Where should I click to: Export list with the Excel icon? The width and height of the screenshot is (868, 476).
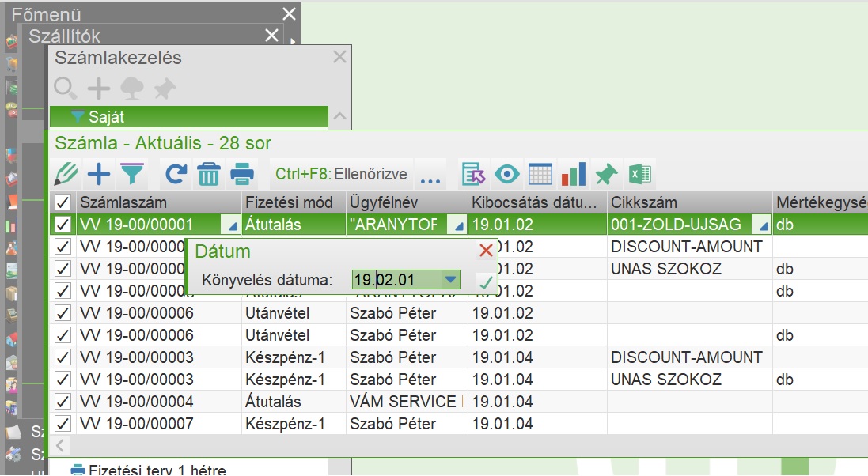point(640,174)
